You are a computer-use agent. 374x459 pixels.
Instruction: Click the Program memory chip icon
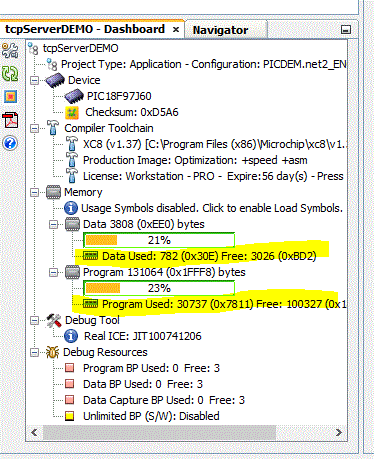click(x=72, y=272)
